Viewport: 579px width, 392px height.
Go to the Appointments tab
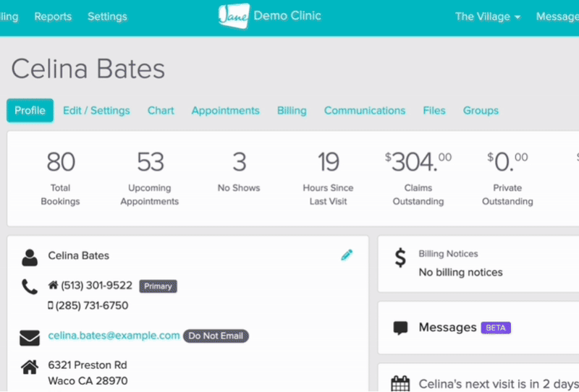point(225,111)
